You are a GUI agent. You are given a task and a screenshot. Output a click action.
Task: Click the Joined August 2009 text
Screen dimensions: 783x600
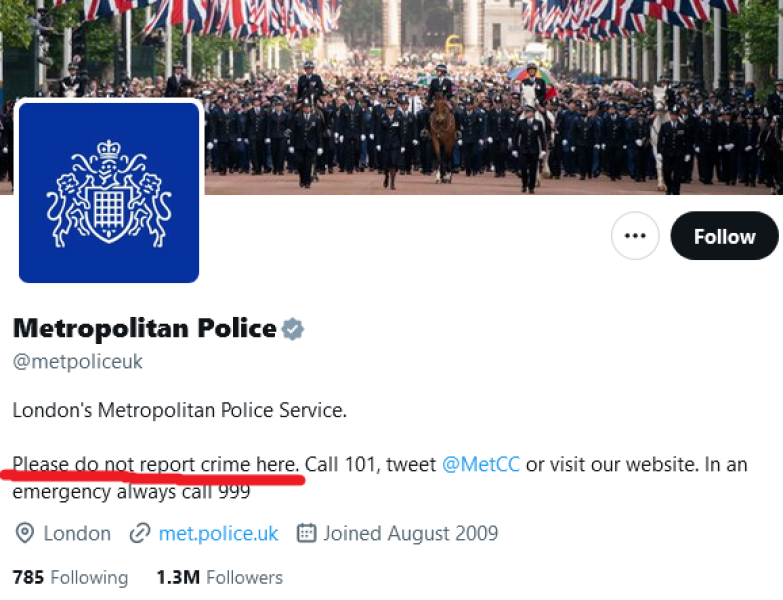pos(410,533)
